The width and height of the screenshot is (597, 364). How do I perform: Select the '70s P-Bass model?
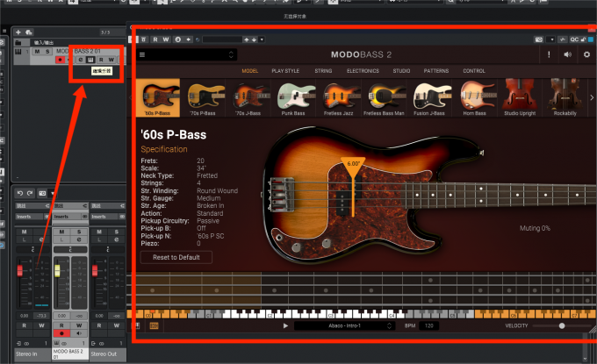pyautogui.click(x=203, y=97)
